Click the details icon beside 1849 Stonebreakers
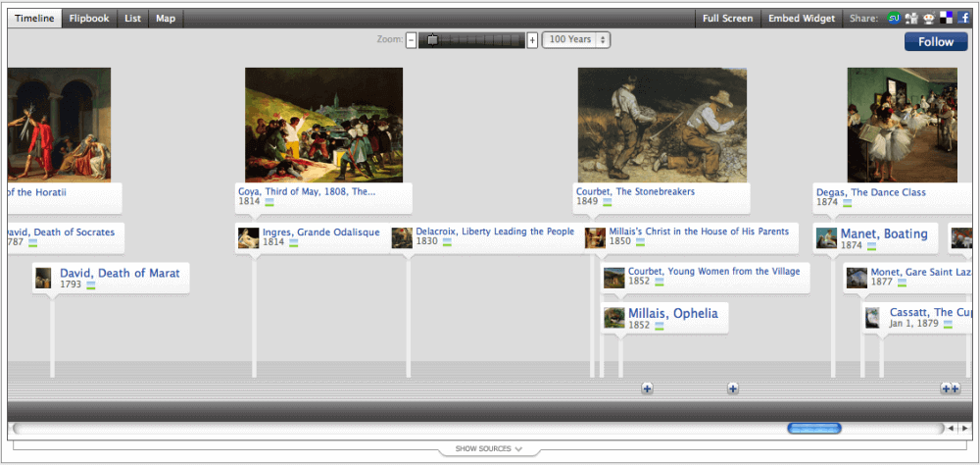 [x=609, y=202]
